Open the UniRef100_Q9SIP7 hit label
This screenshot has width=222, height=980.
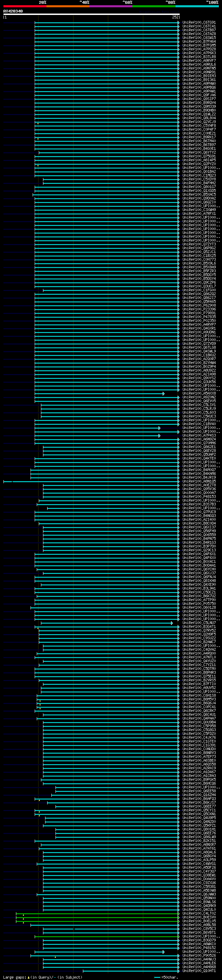[x=199, y=99]
